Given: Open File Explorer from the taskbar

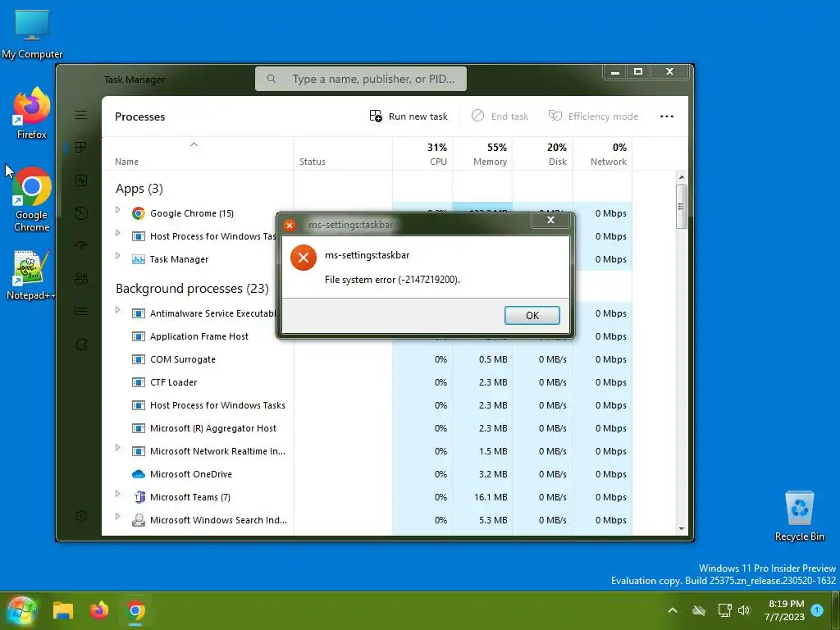Looking at the screenshot, I should coord(62,610).
